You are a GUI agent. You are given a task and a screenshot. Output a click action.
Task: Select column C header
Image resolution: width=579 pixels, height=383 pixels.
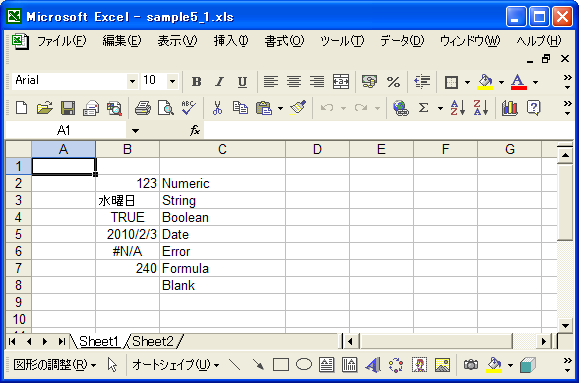pyautogui.click(x=222, y=150)
